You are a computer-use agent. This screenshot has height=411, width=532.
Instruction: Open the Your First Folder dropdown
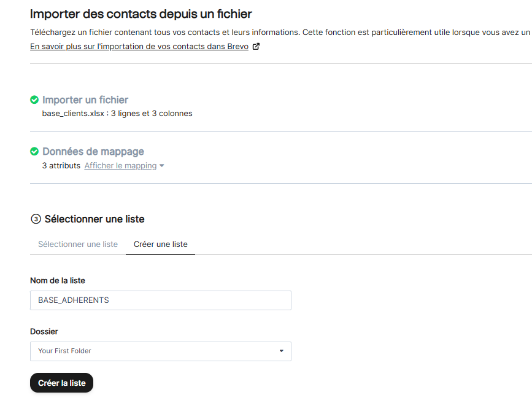pos(160,351)
